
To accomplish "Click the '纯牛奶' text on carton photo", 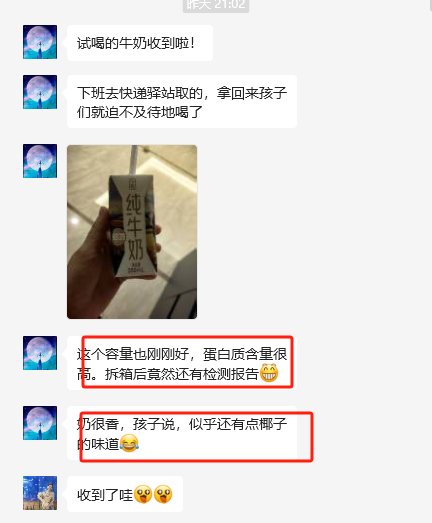I will (x=135, y=227).
